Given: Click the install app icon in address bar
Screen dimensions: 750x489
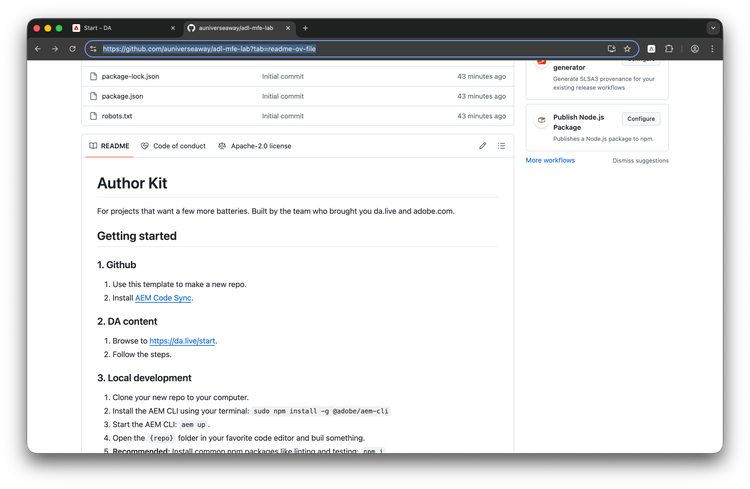Looking at the screenshot, I should tap(611, 48).
